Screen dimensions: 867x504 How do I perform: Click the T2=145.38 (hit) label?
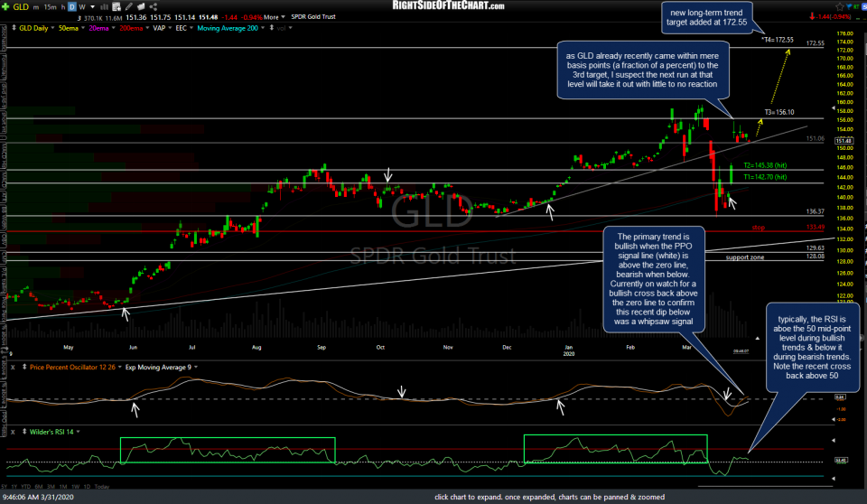[765, 165]
